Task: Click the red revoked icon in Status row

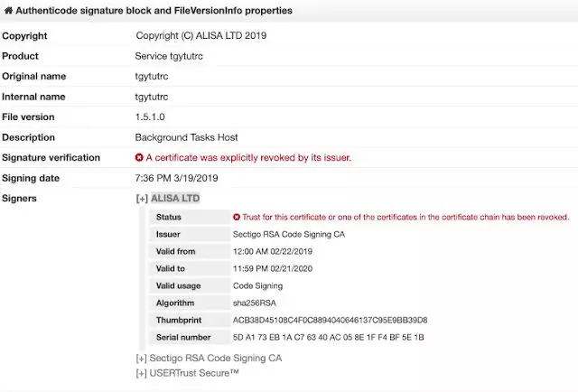Action: [237, 217]
